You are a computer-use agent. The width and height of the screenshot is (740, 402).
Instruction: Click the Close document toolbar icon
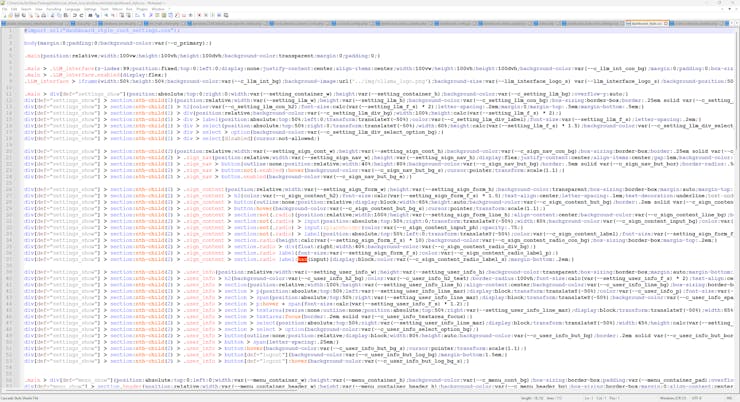[31, 15]
